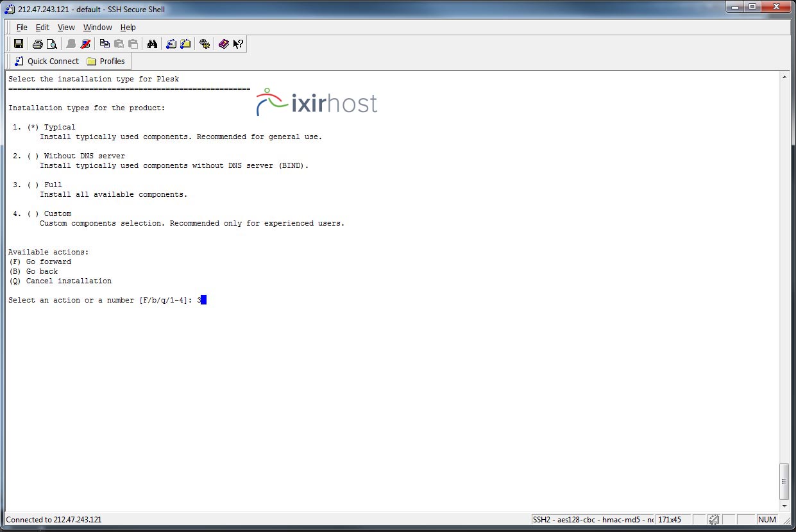
Task: Open the File menu
Action: pos(22,28)
